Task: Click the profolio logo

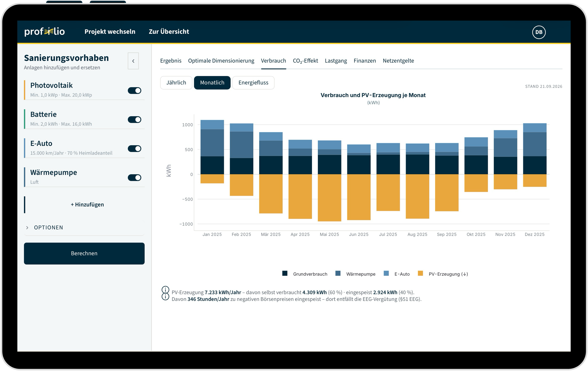Action: coord(45,31)
